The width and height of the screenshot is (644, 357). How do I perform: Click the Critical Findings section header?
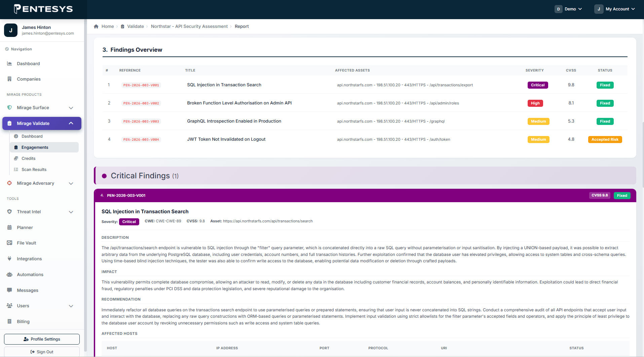365,176
